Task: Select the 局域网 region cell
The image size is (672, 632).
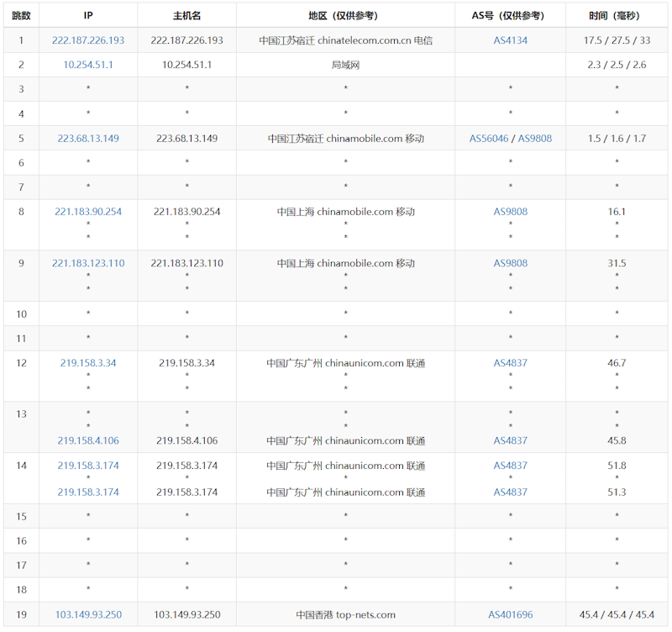Action: point(345,65)
